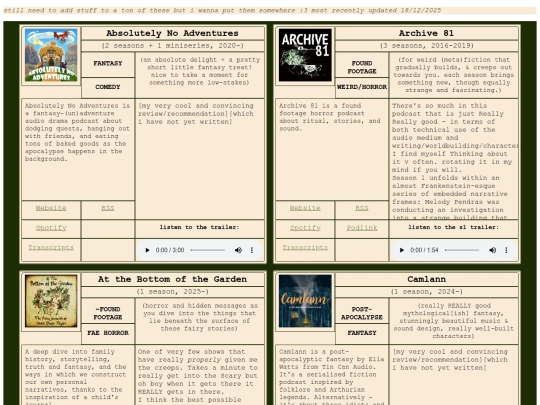
Task: Mute the Absolutely No Adventures trailer audio
Action: tap(238, 250)
